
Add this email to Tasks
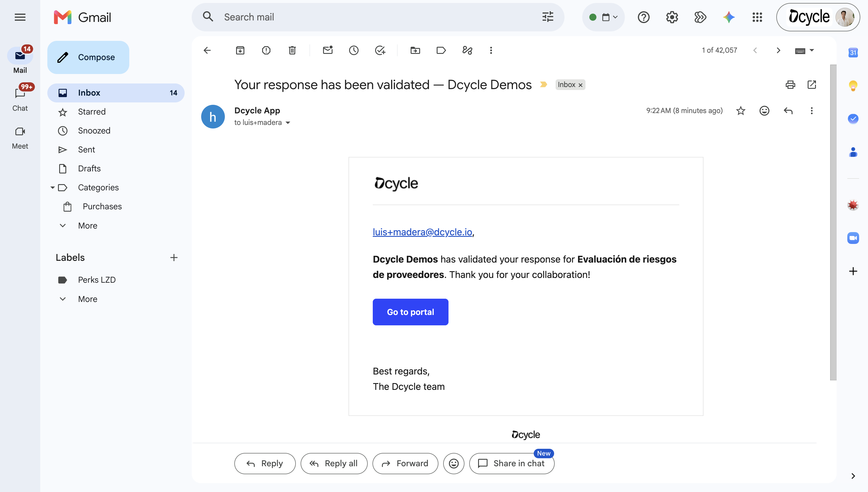tap(380, 50)
